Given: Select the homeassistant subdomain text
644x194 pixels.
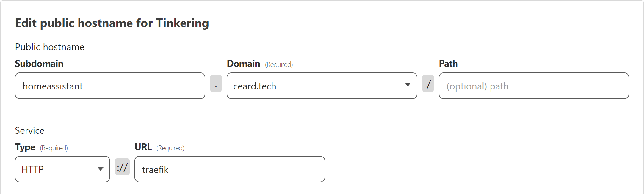Looking at the screenshot, I should [x=53, y=86].
